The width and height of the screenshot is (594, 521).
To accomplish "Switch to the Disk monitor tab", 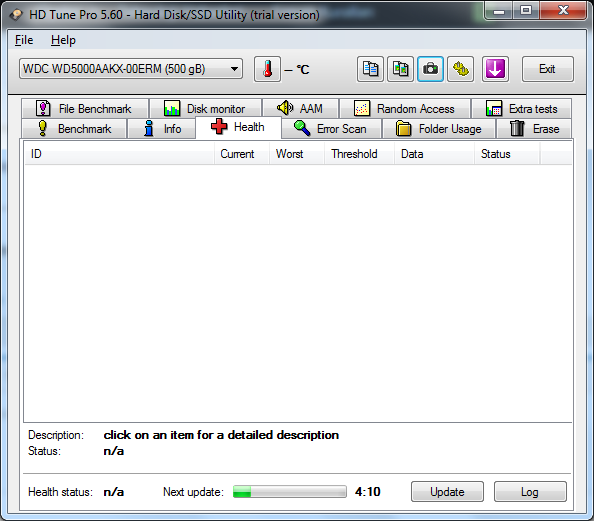I will coord(205,109).
